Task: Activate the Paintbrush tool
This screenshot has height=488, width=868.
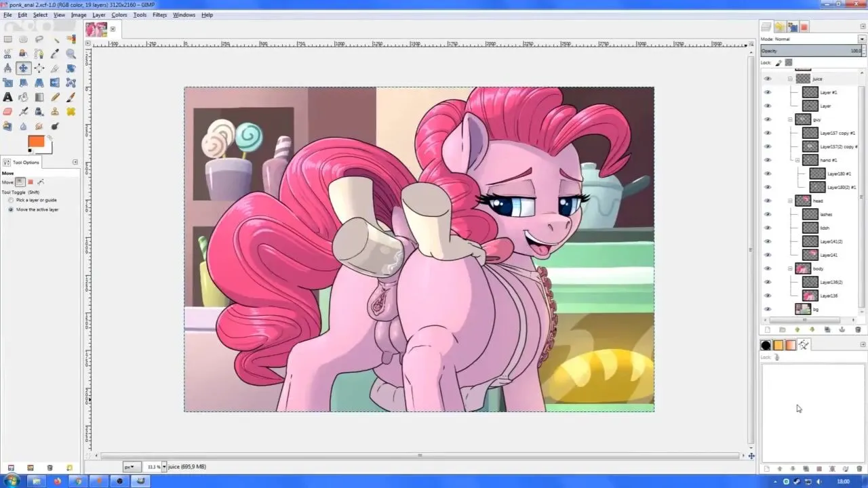Action: [x=71, y=97]
